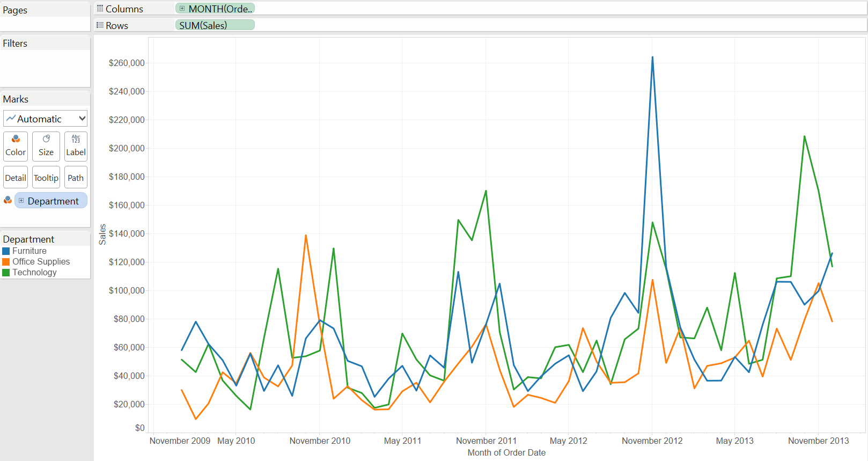868x461 pixels.
Task: Click the Tooltip marks card
Action: pos(46,178)
